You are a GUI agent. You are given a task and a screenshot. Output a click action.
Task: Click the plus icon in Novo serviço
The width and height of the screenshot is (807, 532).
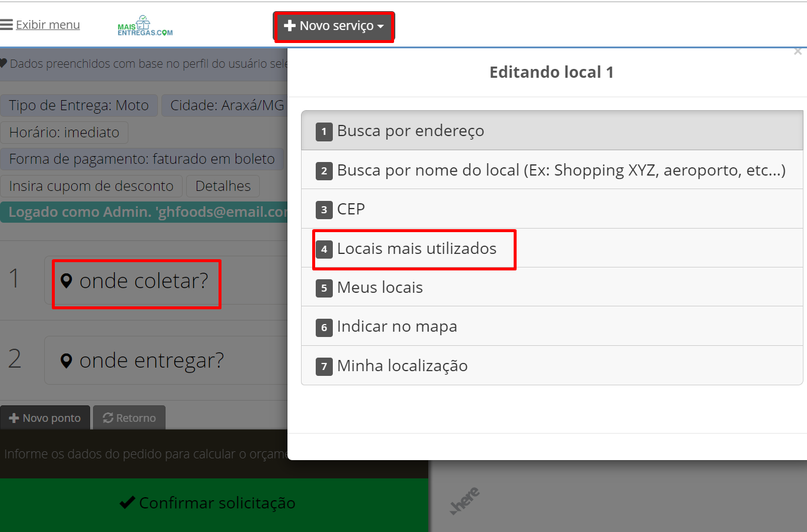tap(290, 26)
